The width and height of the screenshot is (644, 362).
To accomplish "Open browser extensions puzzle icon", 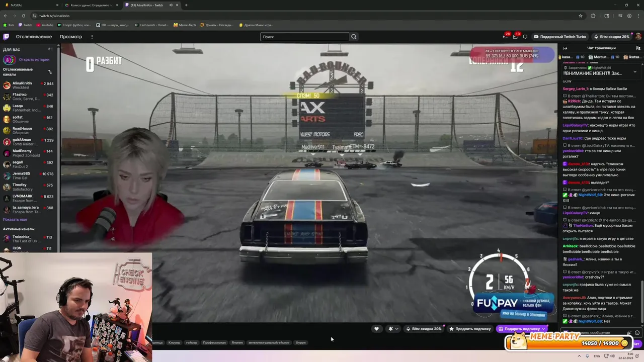I will point(593,16).
